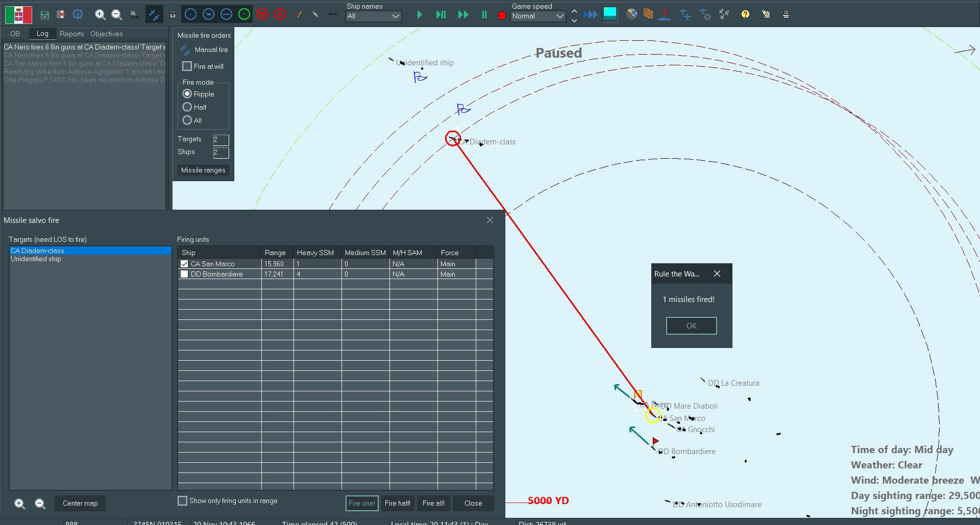Viewport: 980px width, 525px height.
Task: Select Unidentified ship in targets list
Action: click(90, 259)
